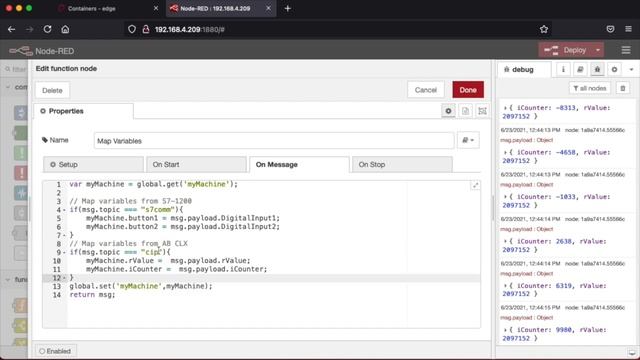
Task: Switch to the On Stop tab
Action: coord(402,164)
